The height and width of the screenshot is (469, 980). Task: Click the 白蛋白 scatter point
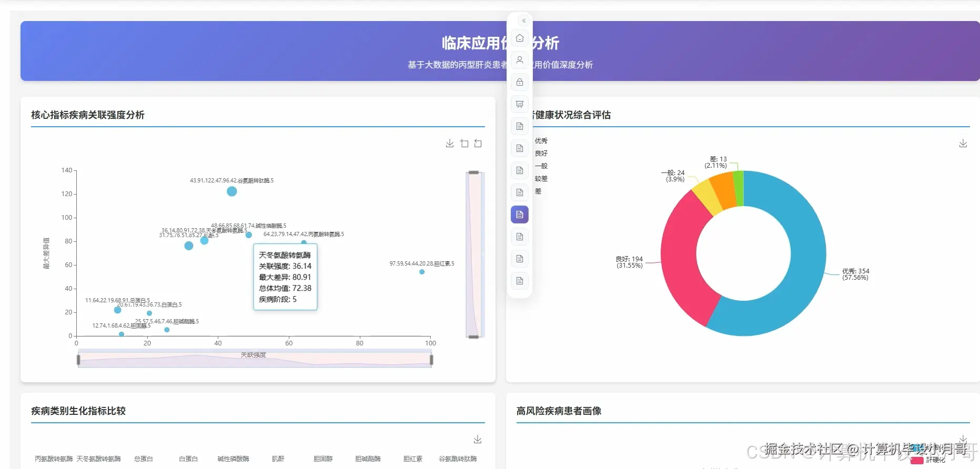149,313
